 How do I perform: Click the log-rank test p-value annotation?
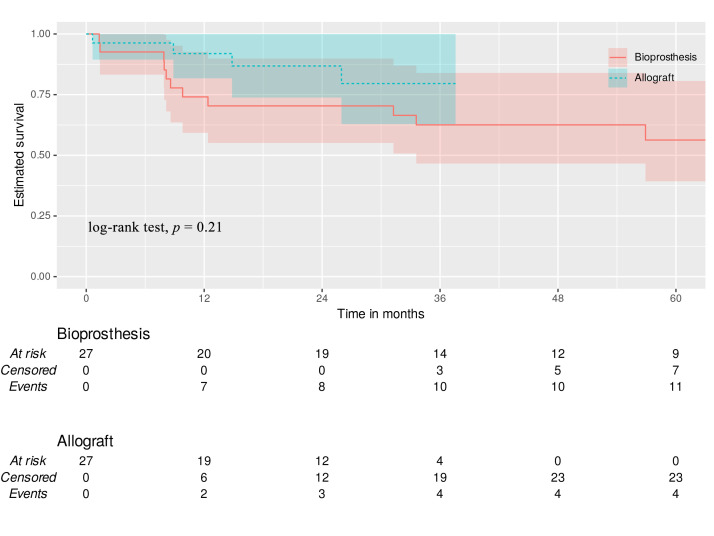pyautogui.click(x=155, y=227)
